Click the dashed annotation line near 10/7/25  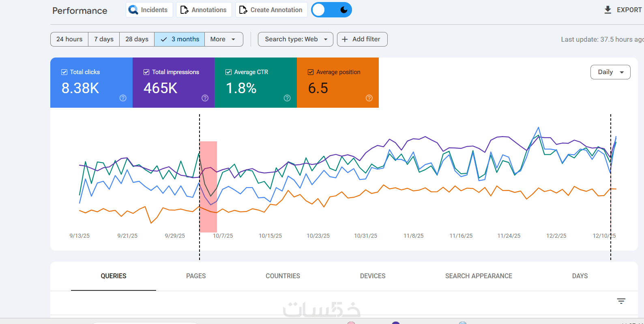coord(200,187)
